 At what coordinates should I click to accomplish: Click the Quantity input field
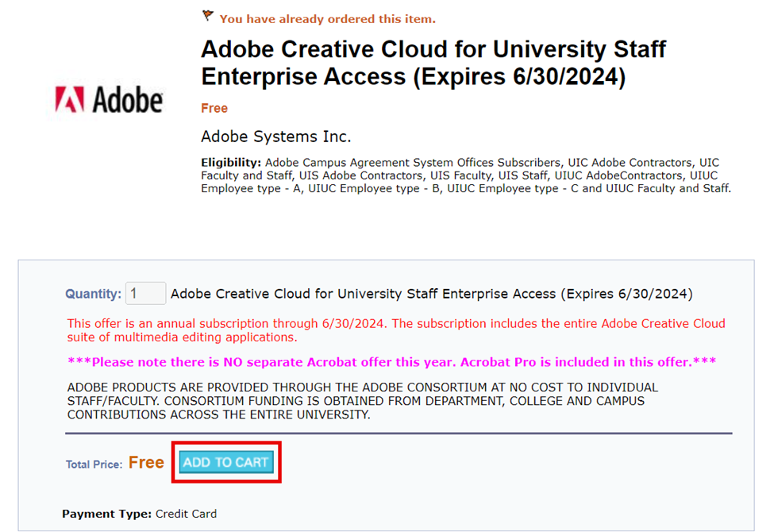[x=145, y=294]
